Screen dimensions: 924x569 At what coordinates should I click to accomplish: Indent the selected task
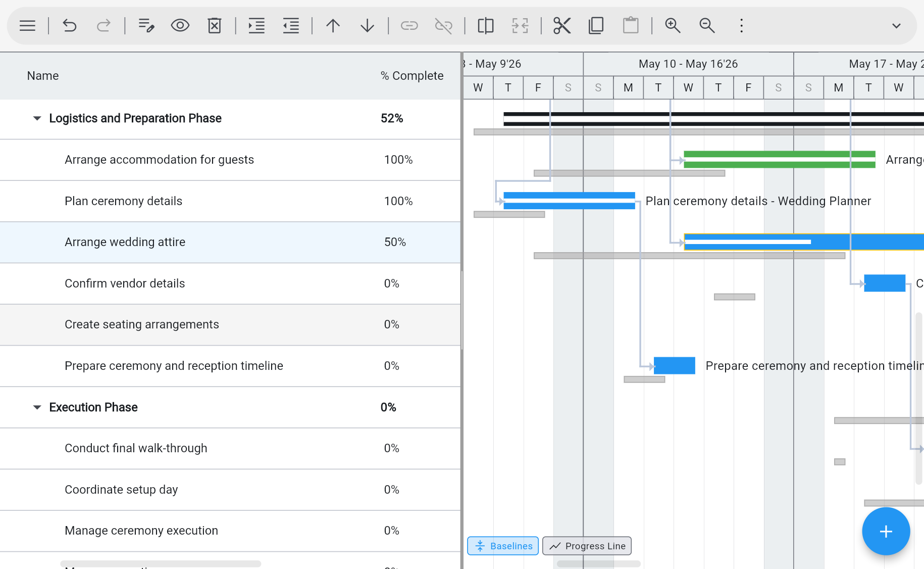(256, 25)
